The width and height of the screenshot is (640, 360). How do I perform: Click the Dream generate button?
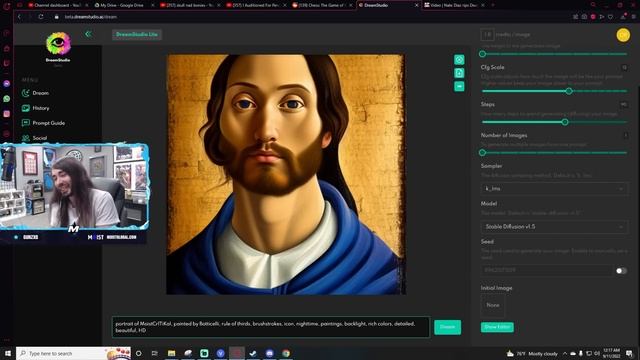(x=447, y=327)
